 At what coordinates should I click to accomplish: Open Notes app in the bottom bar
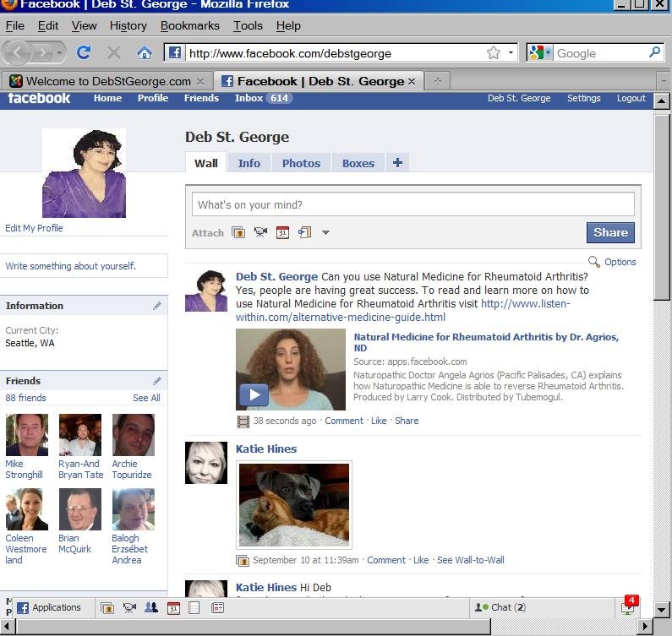[x=194, y=608]
